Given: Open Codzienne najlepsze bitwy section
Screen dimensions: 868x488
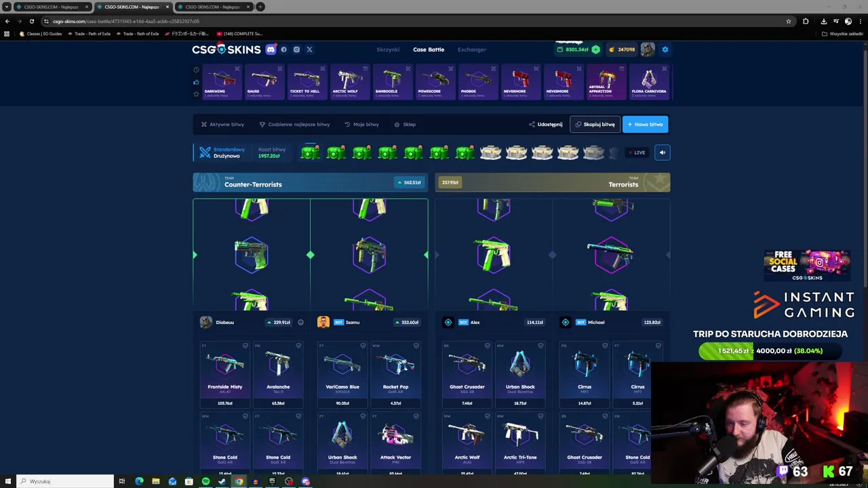Looking at the screenshot, I should tap(294, 125).
